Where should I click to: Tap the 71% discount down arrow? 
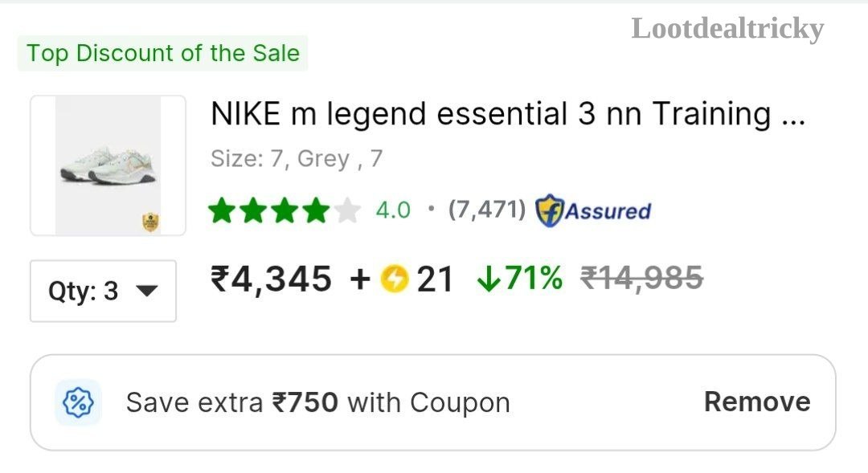[x=488, y=279]
